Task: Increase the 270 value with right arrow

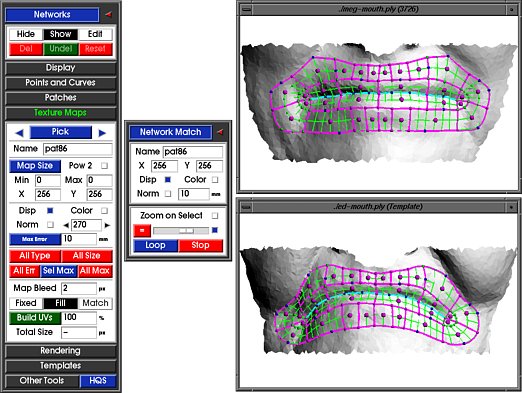Action: (x=107, y=225)
